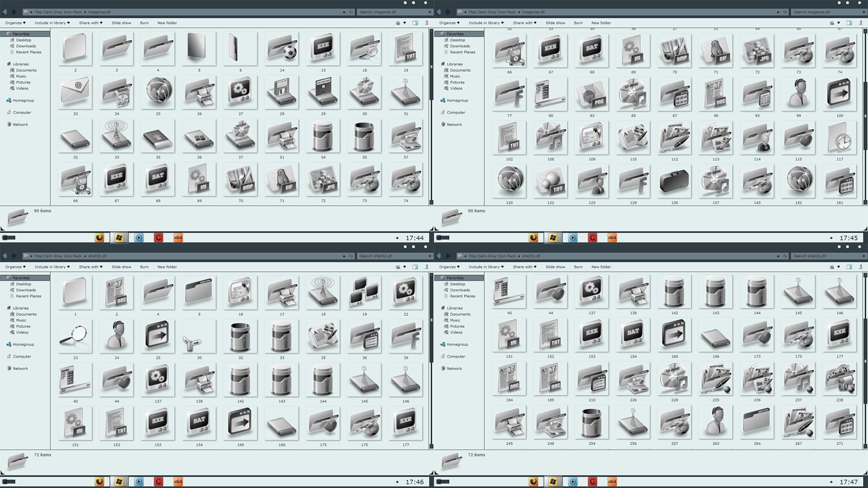
Task: Click Burn in the 17:47 window toolbar
Action: (578, 267)
